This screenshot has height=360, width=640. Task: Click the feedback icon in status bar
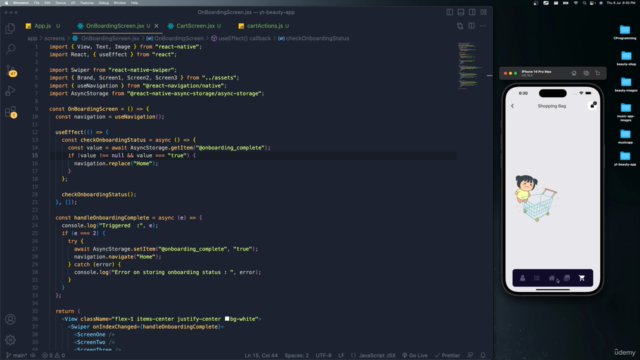(x=470, y=356)
